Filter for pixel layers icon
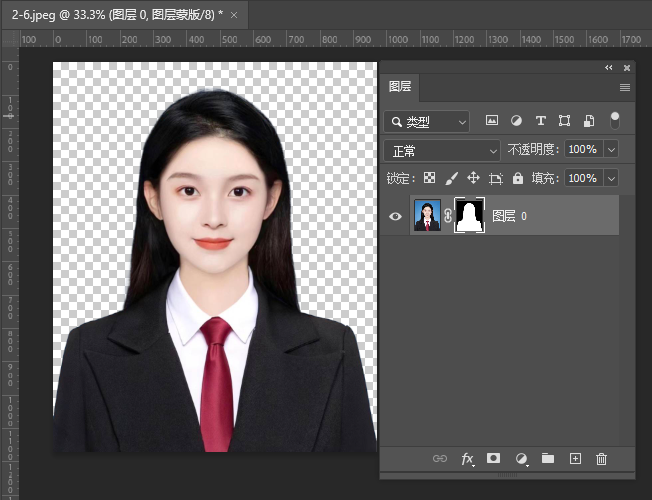Image resolution: width=652 pixels, height=500 pixels. (492, 121)
